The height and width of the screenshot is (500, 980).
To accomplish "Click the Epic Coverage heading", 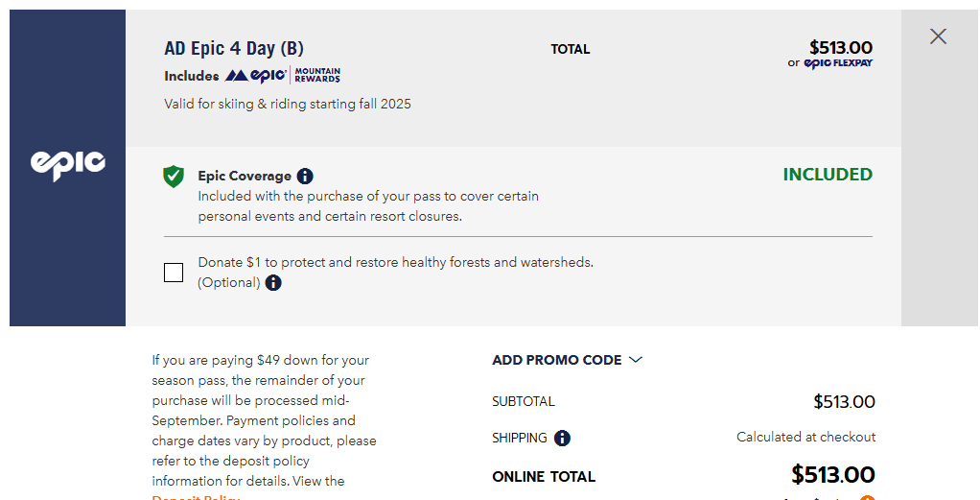I will click(x=245, y=176).
